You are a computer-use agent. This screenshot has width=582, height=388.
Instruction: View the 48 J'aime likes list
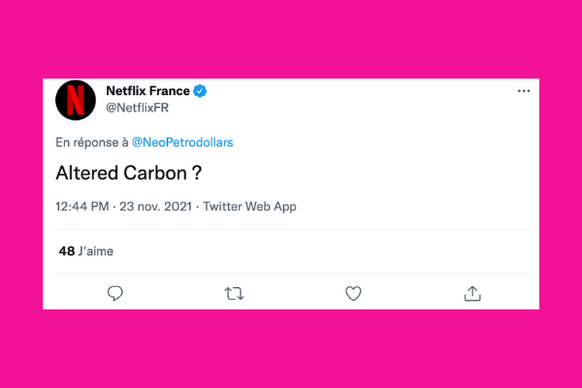[86, 251]
